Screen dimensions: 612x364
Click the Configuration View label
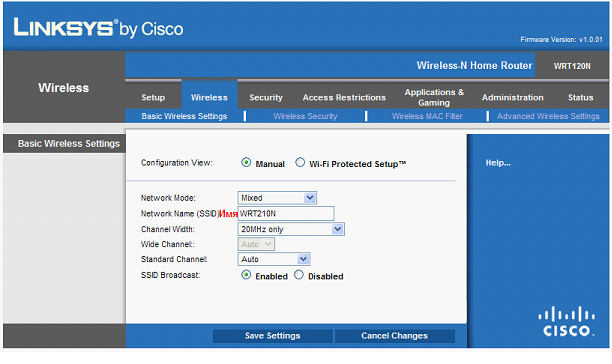(177, 163)
